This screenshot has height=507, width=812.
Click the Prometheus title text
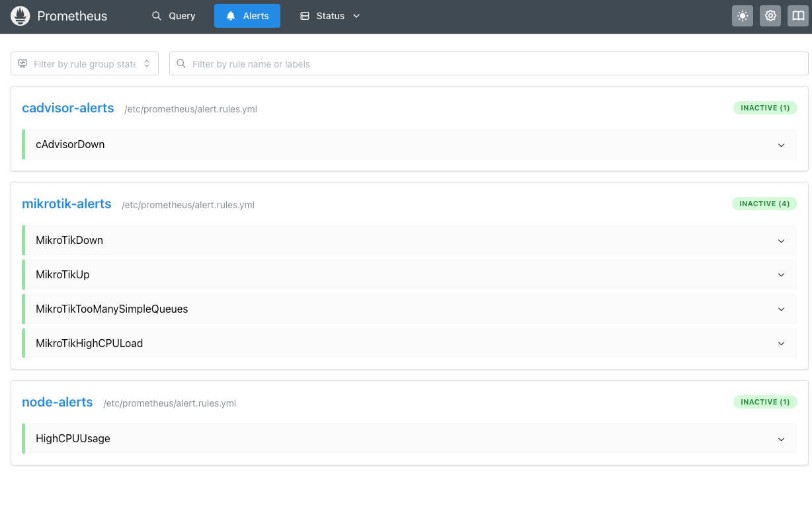click(x=72, y=16)
